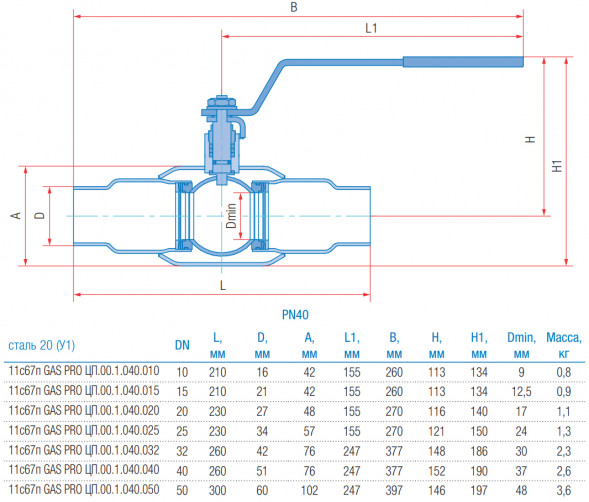The width and height of the screenshot is (589, 502).
Task: Click the 'L1, мм' column header
Action: point(352,345)
